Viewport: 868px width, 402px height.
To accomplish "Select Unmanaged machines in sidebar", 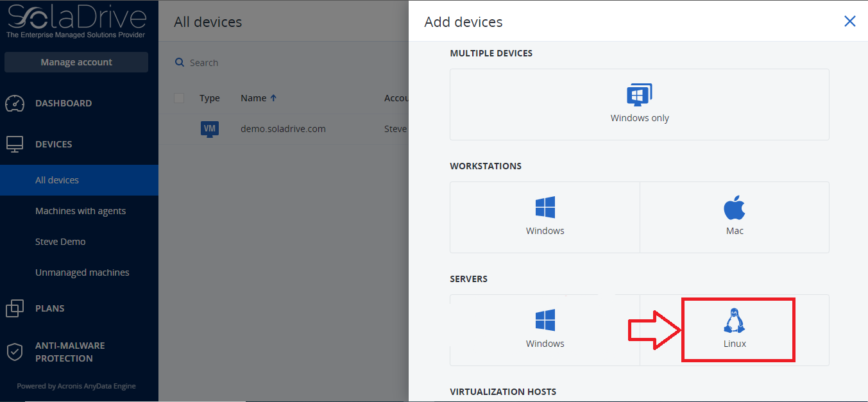I will point(82,272).
